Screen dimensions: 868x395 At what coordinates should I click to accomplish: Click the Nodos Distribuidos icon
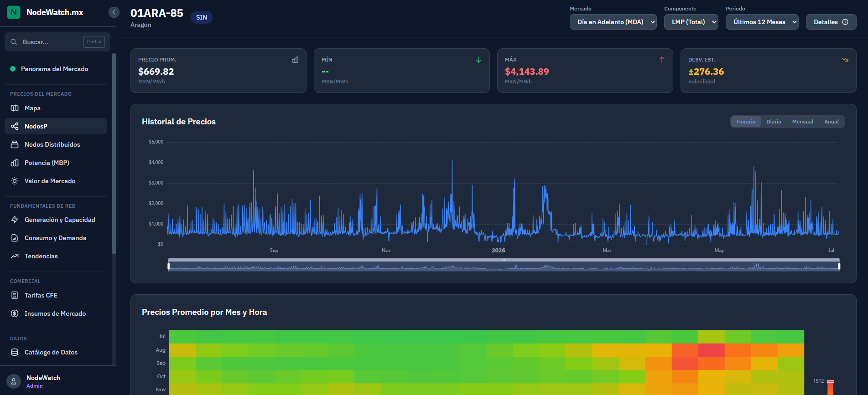click(15, 144)
